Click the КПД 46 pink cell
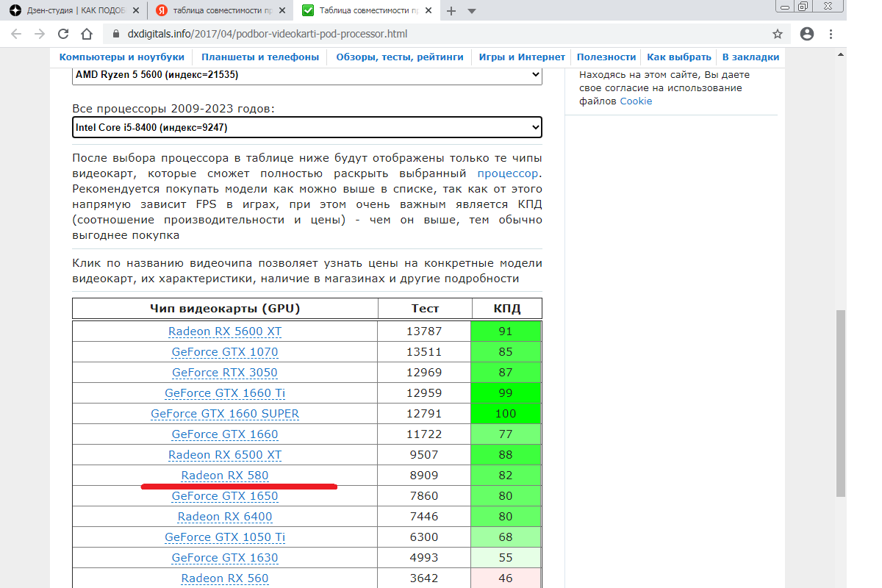Screen dimensions: 882x588 [506, 578]
